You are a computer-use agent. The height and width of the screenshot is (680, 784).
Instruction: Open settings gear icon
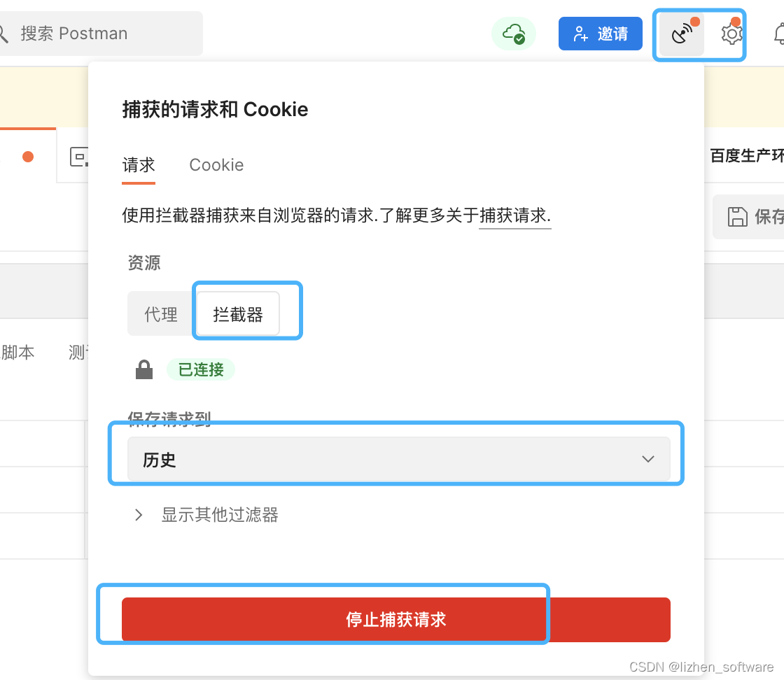[731, 34]
